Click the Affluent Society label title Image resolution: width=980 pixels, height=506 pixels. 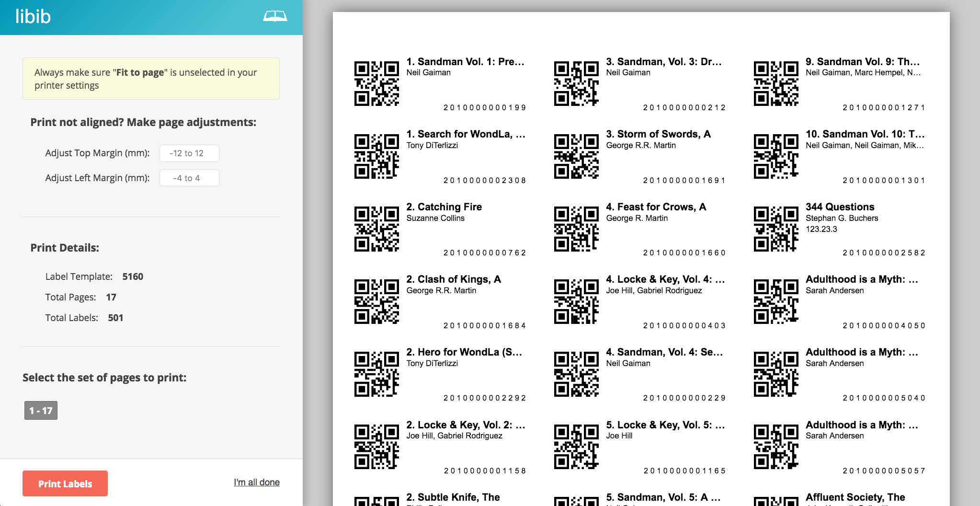(855, 497)
